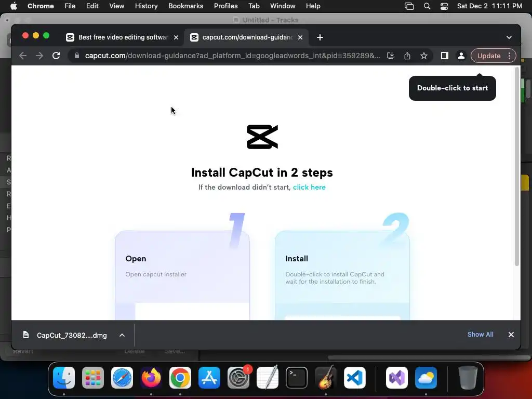
Task: Click the page vertical scrollbar
Action: tap(517, 166)
